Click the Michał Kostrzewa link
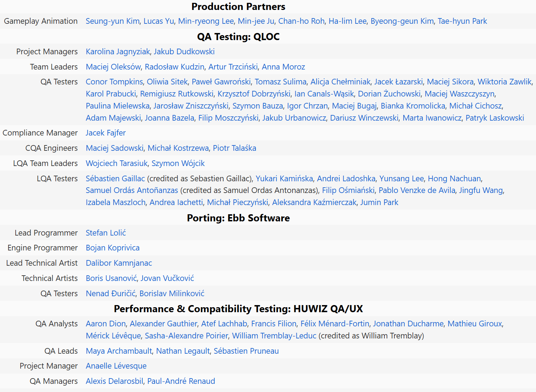The width and height of the screenshot is (536, 392). pyautogui.click(x=178, y=148)
